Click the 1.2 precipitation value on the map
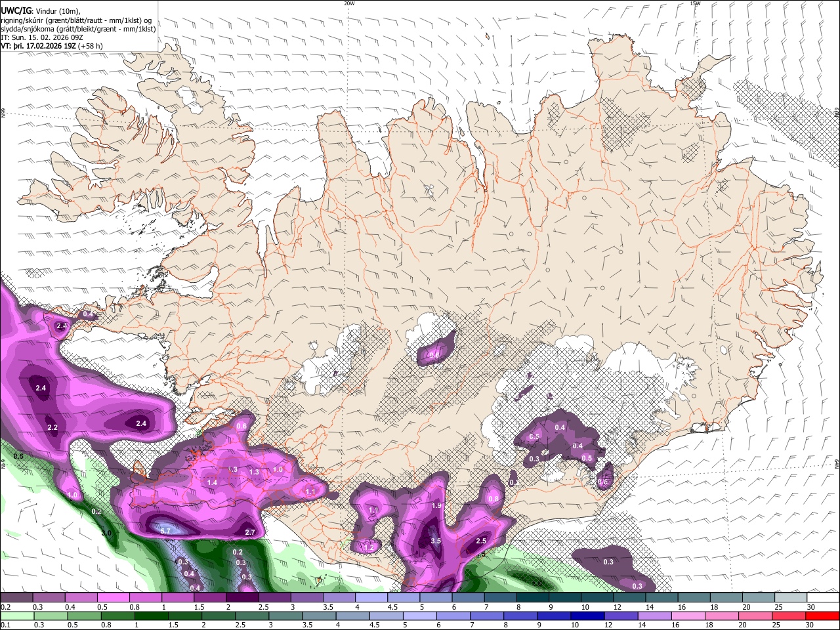 369,547
